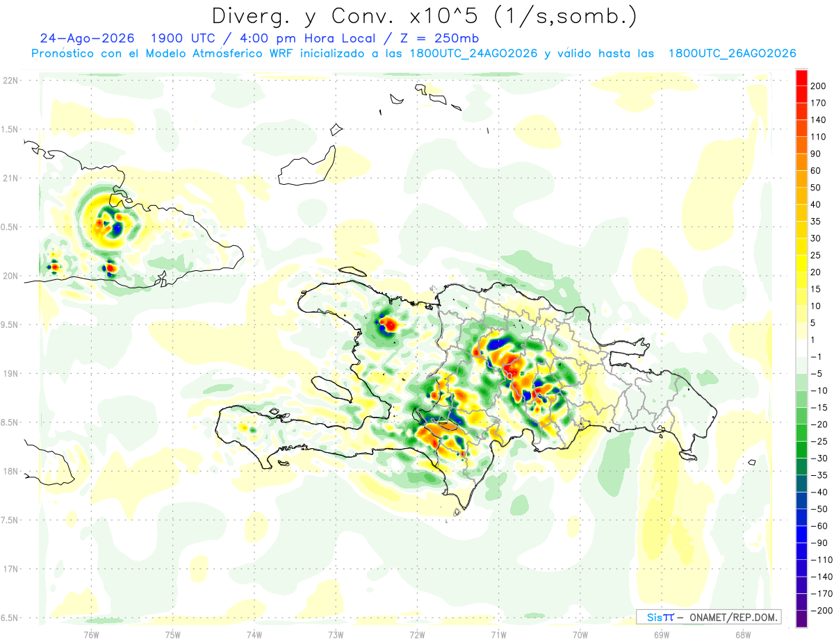
Task: Click the '71W' longitude label
Action: 499,635
